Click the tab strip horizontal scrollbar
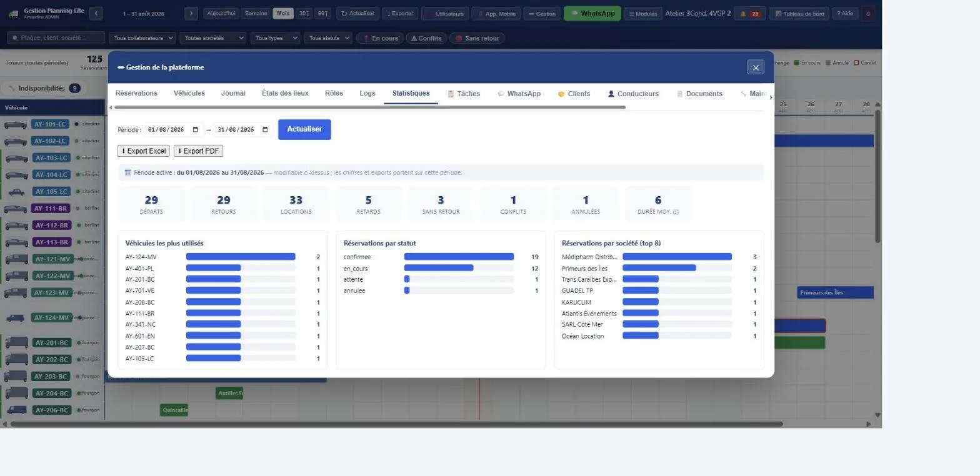This screenshot has width=980, height=476. (x=369, y=107)
